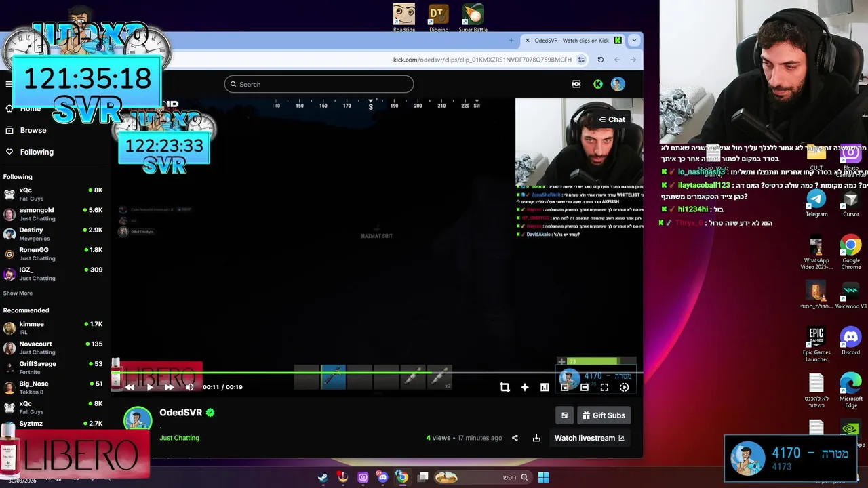Screen dimensions: 868x488
Task: Enable picture-in-picture mini player icon
Action: point(564,387)
